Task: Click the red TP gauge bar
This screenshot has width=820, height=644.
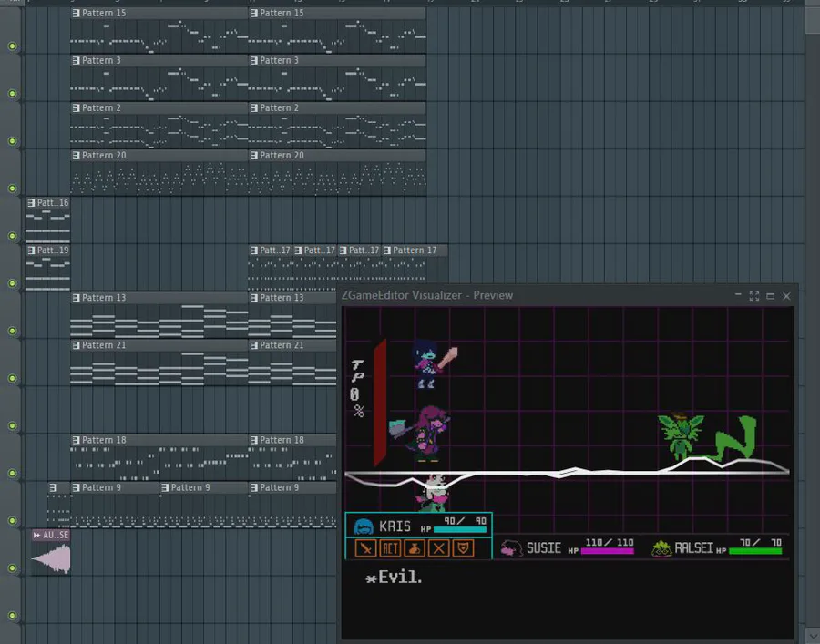Action: (x=380, y=403)
